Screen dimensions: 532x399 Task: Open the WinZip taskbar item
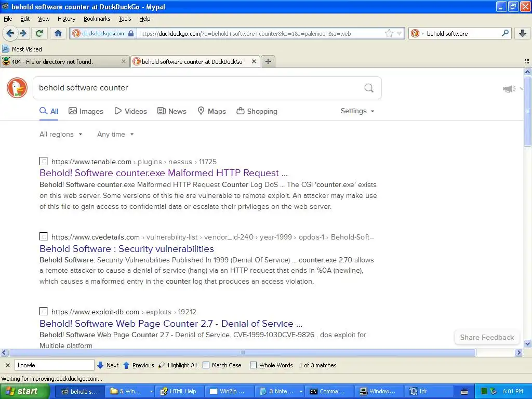click(x=230, y=391)
